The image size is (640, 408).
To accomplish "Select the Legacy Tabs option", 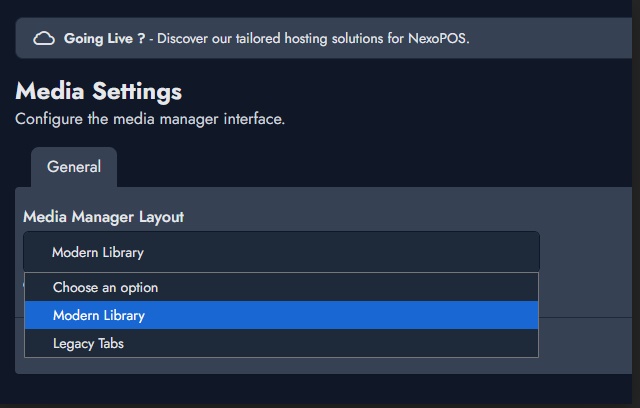I will tap(281, 344).
